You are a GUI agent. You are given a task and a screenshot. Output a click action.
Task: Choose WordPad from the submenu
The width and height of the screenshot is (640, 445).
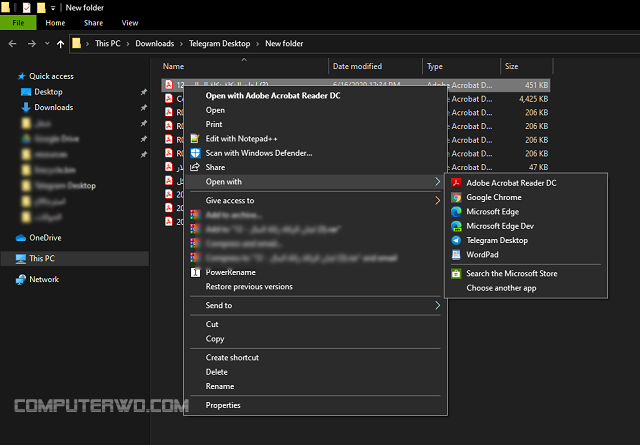482,254
